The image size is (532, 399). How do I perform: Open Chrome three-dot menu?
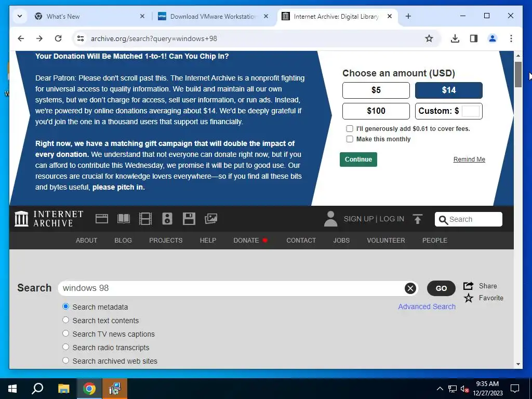coord(511,38)
